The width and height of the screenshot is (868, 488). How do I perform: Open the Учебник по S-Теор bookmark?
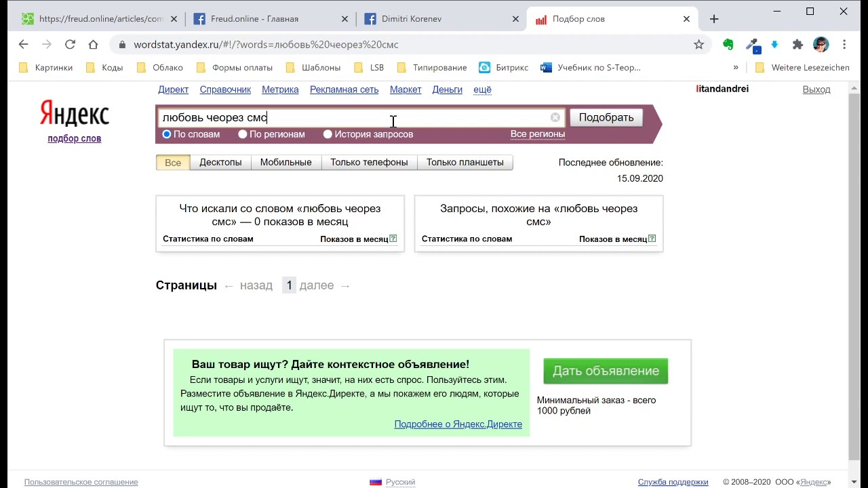tap(591, 67)
